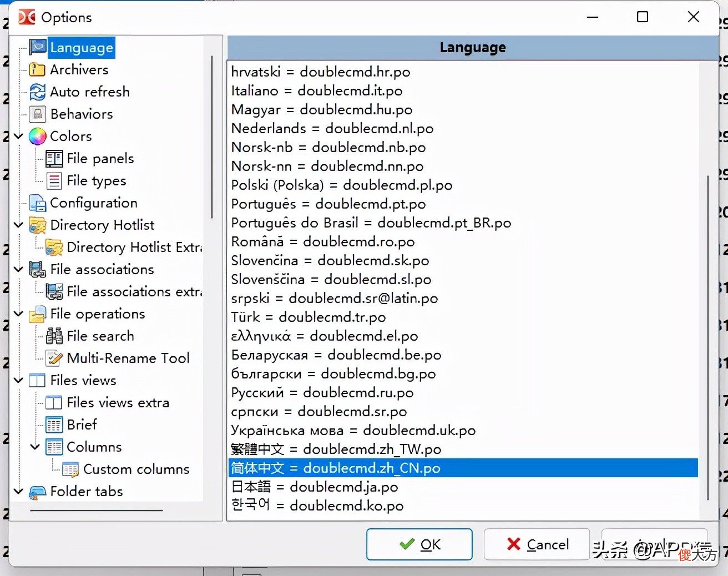Viewport: 728px width, 576px height.
Task: Confirm with the OK button
Action: [x=419, y=544]
